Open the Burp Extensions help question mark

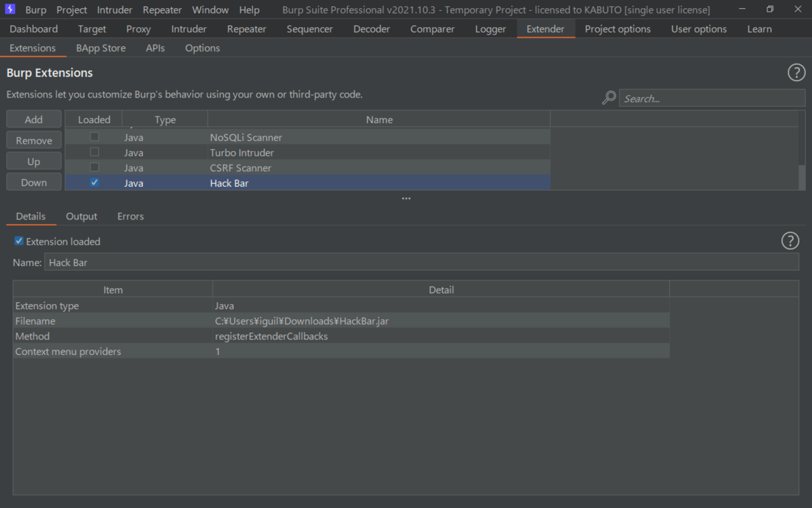pyautogui.click(x=796, y=73)
